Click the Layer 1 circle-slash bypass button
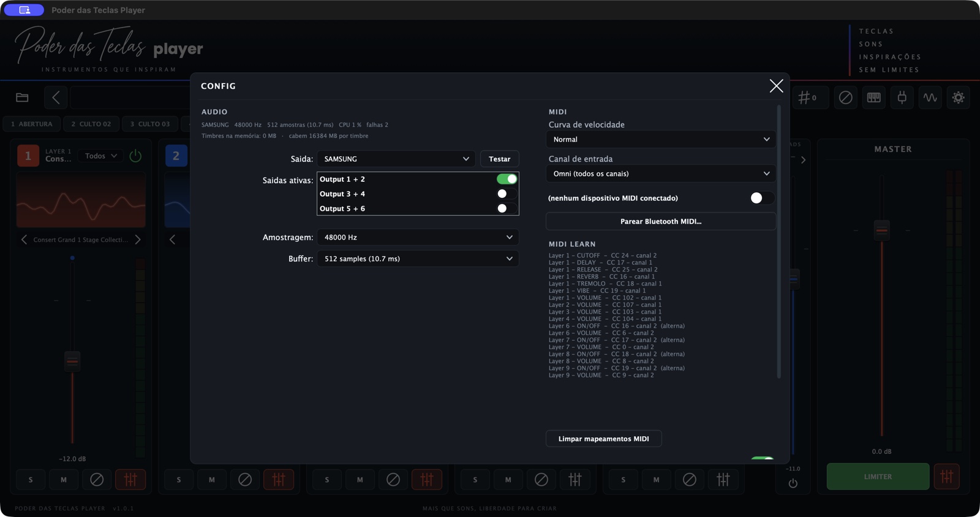 (x=97, y=480)
